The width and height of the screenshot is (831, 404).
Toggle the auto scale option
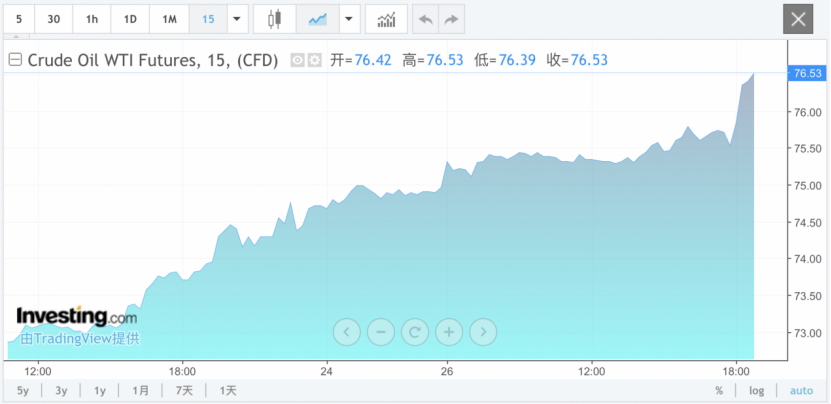801,391
